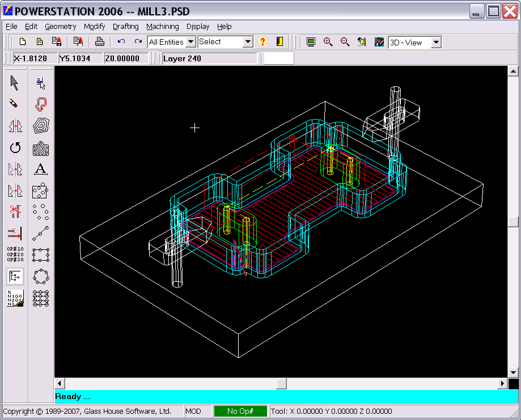Click the fit-to-screen monitor icon
The image size is (521, 420).
pos(311,42)
